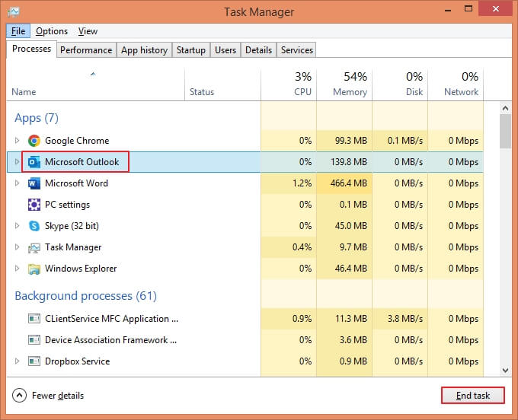Select the Device Association Framework row name
This screenshot has height=420, width=518.
[x=111, y=340]
